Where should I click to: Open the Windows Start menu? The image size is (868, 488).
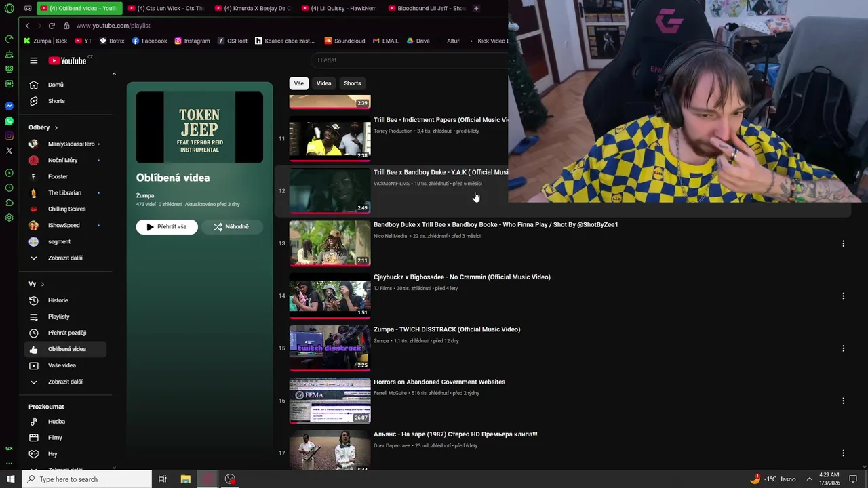pyautogui.click(x=10, y=479)
